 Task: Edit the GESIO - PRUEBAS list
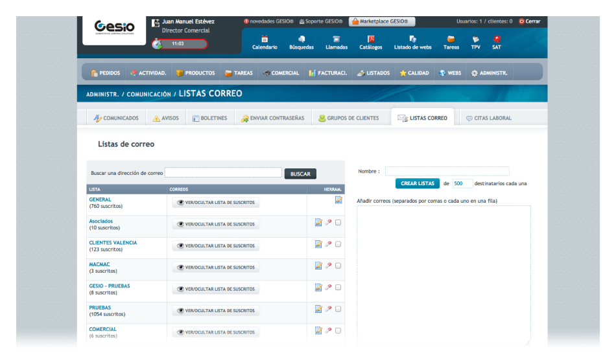click(x=318, y=288)
